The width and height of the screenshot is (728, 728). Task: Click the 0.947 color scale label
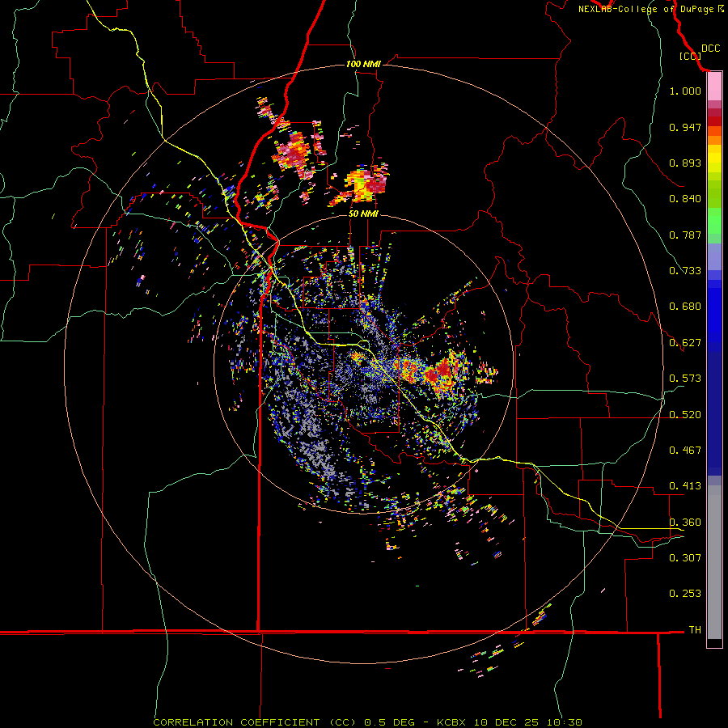coord(685,127)
